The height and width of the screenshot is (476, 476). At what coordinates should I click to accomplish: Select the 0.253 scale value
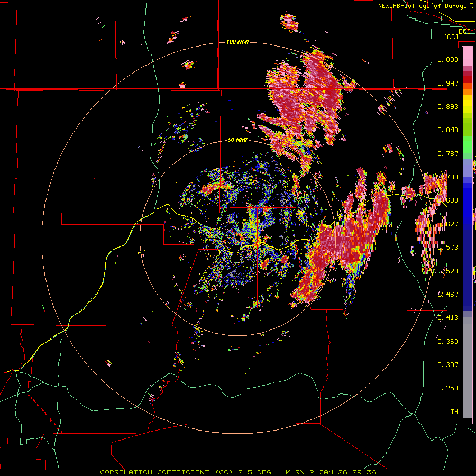click(448, 388)
